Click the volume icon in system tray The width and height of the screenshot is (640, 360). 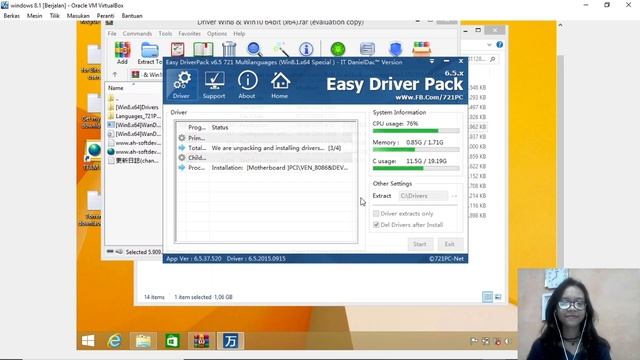(x=508, y=340)
